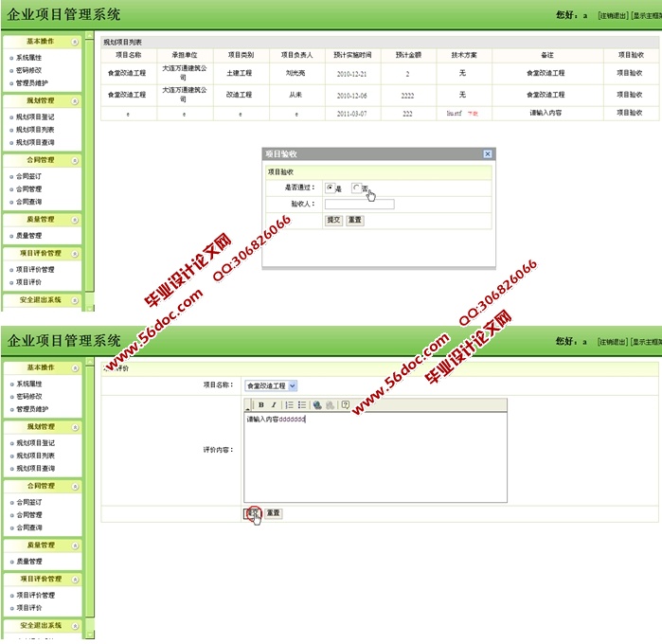
Task: Click the 土建工程 category cell
Action: pyautogui.click(x=239, y=73)
